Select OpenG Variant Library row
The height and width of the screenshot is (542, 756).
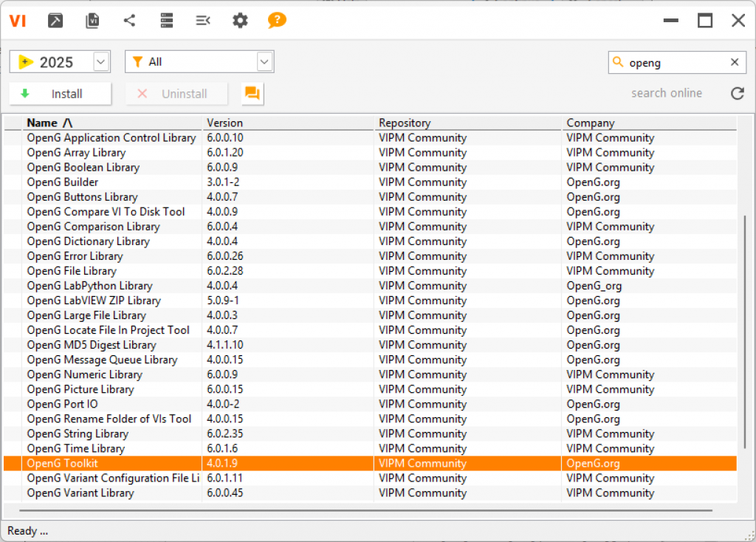[371, 493]
